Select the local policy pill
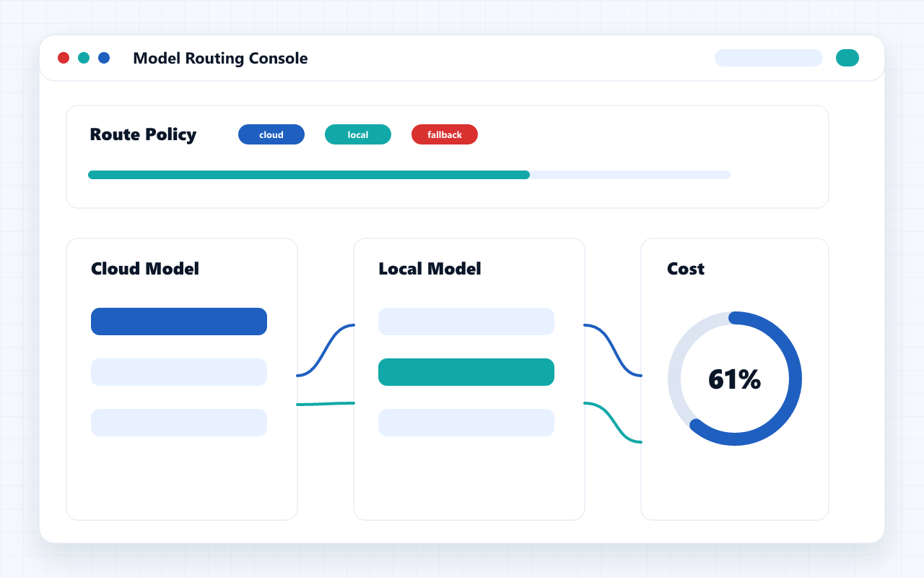 358,134
